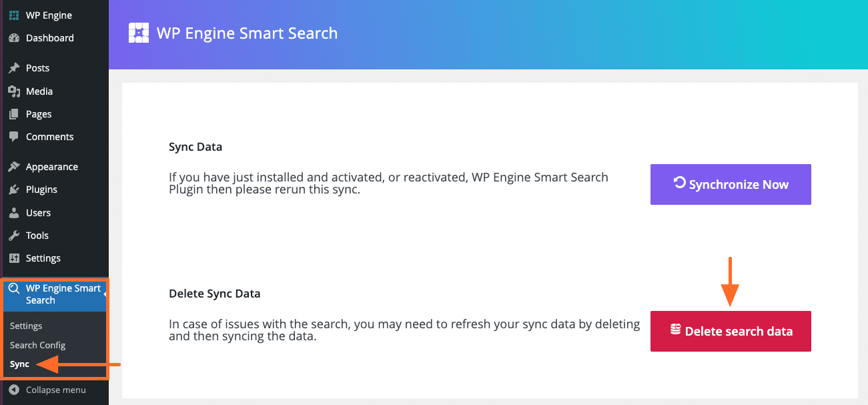Open WordPress Settings from sidebar
This screenshot has height=405, width=868.
click(x=43, y=258)
